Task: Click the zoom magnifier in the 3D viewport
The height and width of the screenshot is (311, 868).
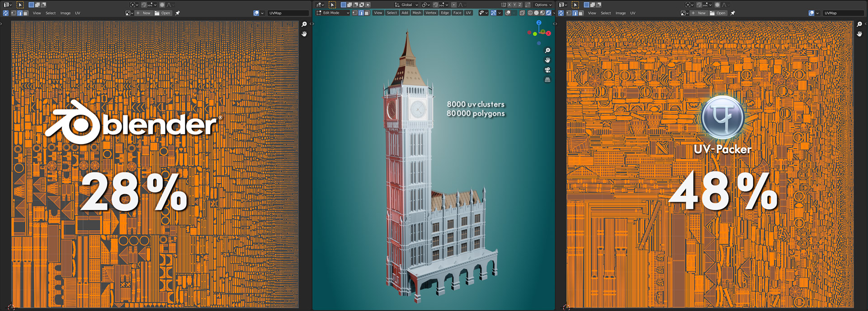Action: click(547, 51)
